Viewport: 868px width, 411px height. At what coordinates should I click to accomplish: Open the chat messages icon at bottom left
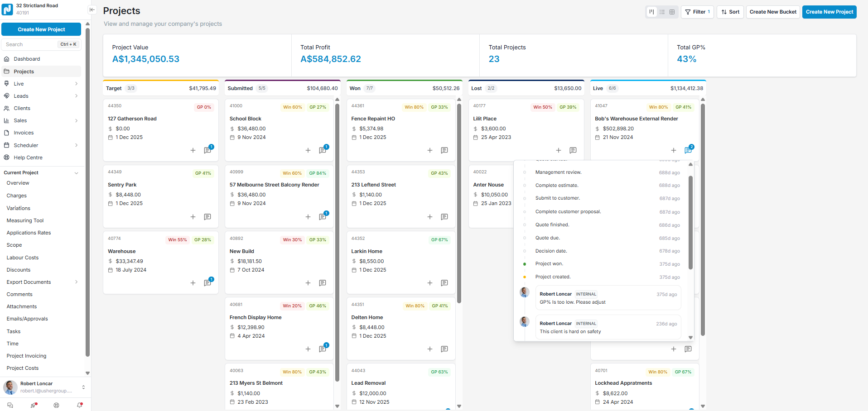tap(10, 405)
